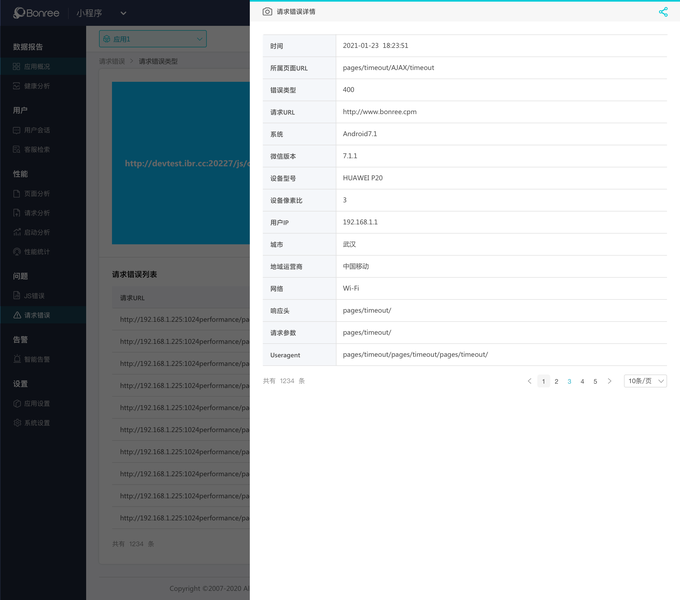680x600 pixels.
Task: Click 共有 1234 条 total in the drawer
Action: tap(284, 381)
